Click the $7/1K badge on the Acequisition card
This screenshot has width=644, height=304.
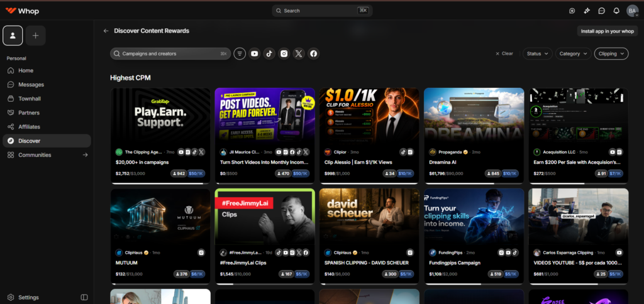click(x=616, y=173)
